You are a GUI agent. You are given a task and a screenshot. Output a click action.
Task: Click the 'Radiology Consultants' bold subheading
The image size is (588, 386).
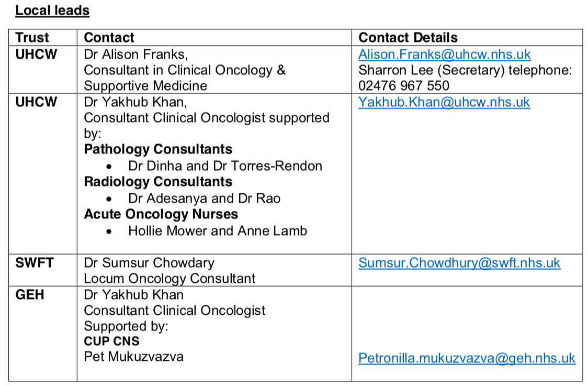click(x=158, y=182)
